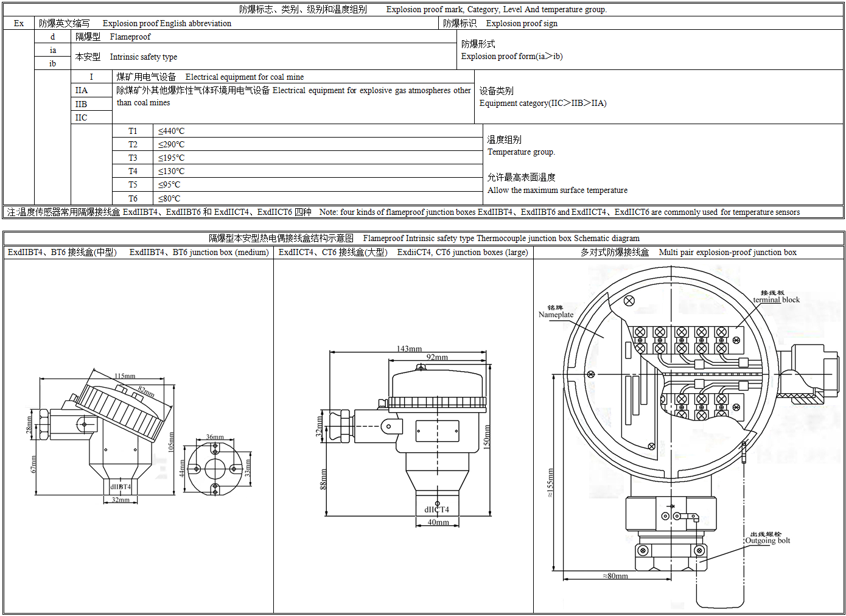Viewport: 846px width, 616px height.
Task: Click the '150mm' height dimension
Action: tap(486, 437)
